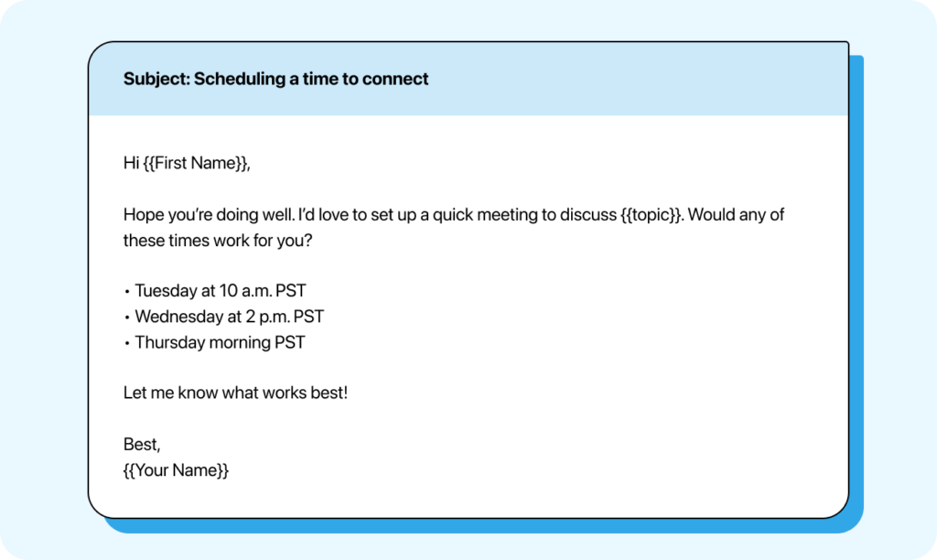Select the 'Tuesday at 10 a.m. PST' option
The image size is (937, 560).
[221, 292]
